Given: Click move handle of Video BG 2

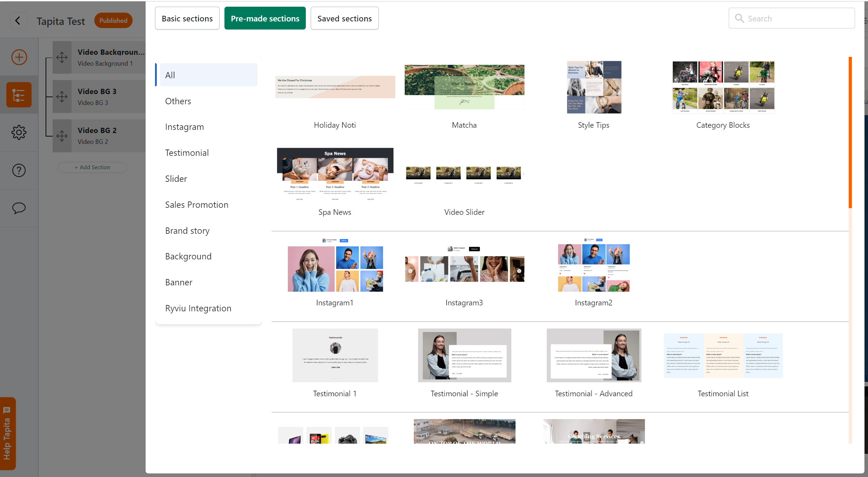Looking at the screenshot, I should pyautogui.click(x=62, y=136).
